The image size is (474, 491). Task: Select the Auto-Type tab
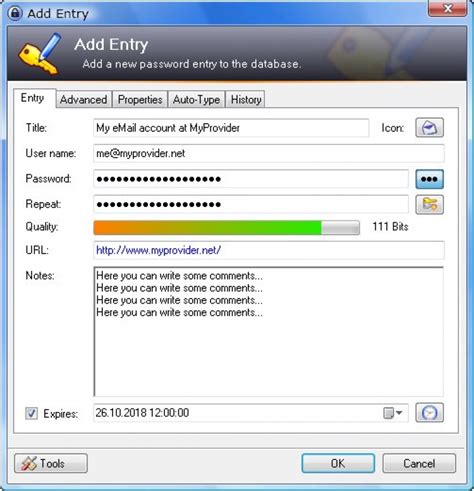[x=196, y=99]
